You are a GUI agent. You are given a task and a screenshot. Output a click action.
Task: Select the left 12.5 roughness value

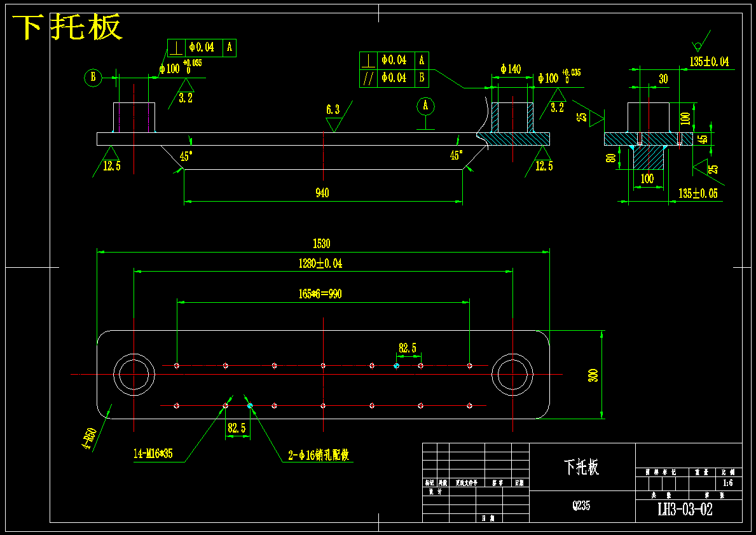pyautogui.click(x=112, y=166)
